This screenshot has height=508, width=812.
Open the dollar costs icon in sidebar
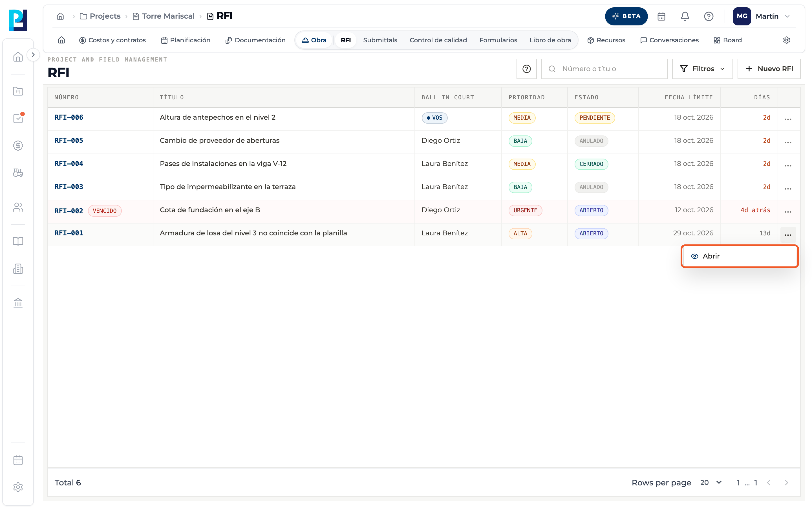point(18,145)
